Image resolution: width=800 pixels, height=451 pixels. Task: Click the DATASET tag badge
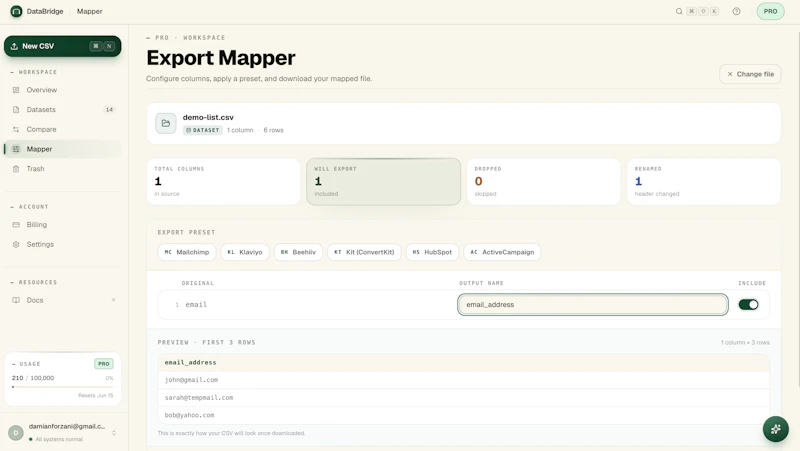[203, 130]
